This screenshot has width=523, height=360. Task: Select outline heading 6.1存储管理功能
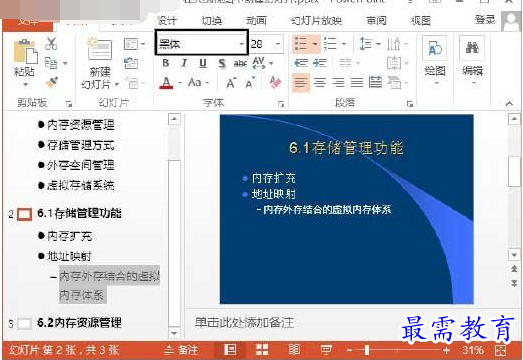point(79,213)
